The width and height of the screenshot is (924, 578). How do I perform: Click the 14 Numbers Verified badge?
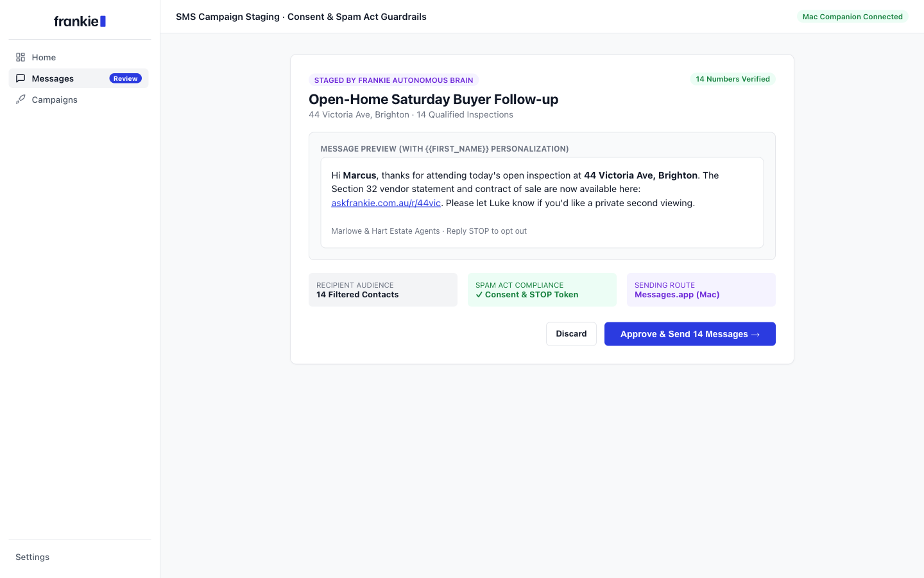pyautogui.click(x=733, y=79)
